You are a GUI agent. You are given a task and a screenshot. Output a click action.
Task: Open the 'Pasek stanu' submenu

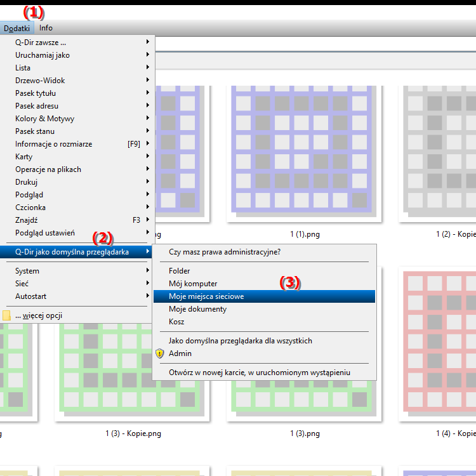click(x=77, y=131)
